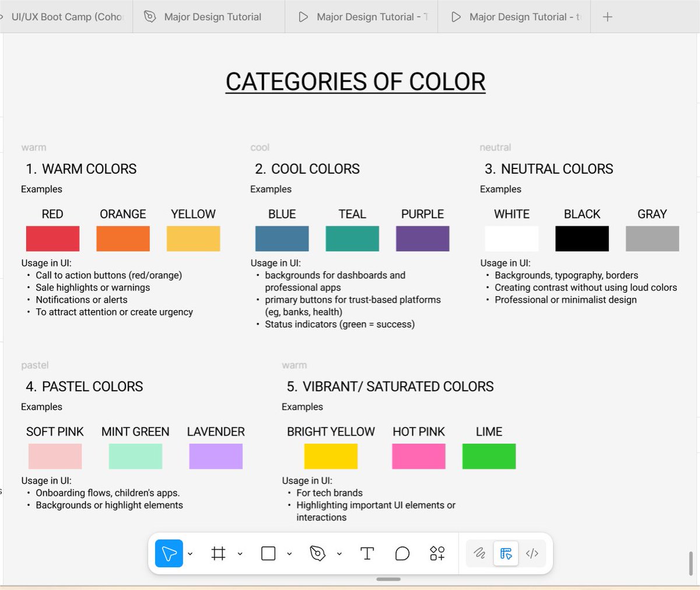Select the black color swatch
The image size is (700, 590).
(x=582, y=238)
